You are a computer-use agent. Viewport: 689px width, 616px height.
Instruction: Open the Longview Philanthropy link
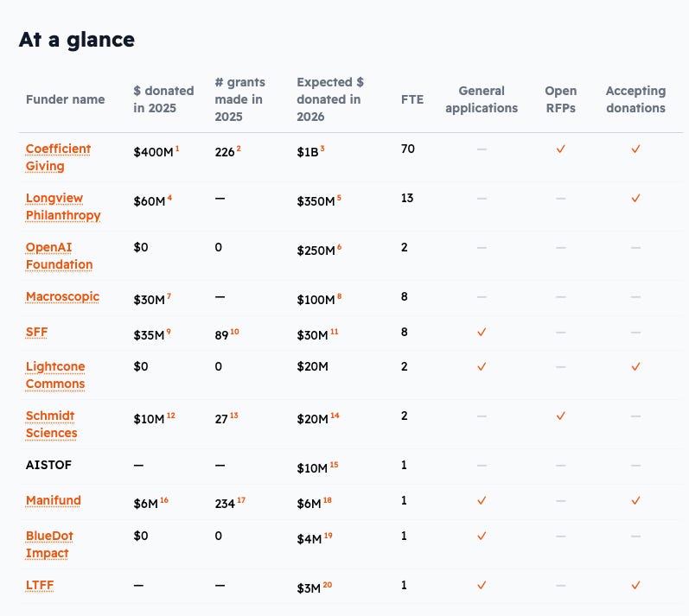pyautogui.click(x=63, y=206)
